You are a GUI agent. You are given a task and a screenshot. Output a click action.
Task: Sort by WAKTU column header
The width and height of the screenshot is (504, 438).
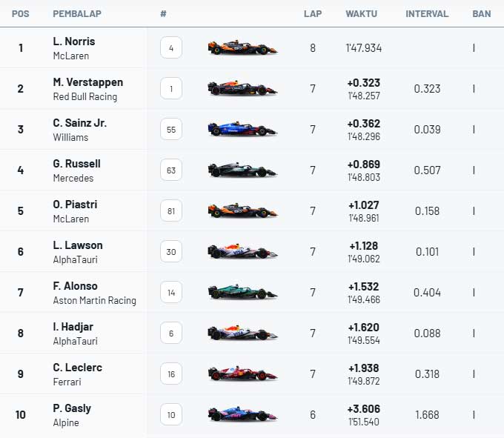coord(361,13)
